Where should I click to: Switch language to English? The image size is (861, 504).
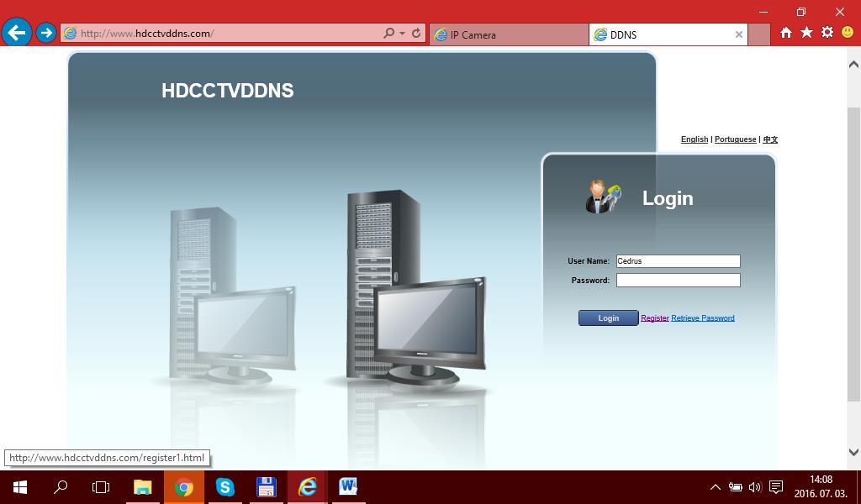pyautogui.click(x=694, y=139)
